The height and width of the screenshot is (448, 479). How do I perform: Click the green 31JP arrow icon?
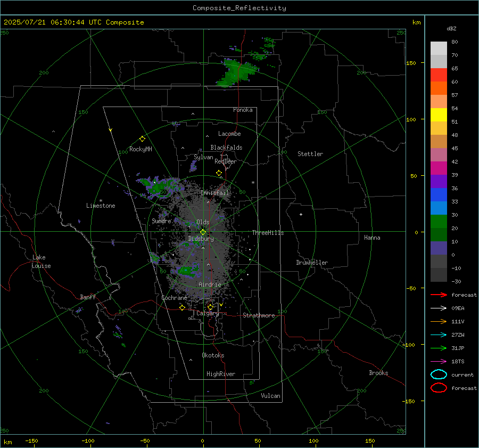[x=439, y=348]
